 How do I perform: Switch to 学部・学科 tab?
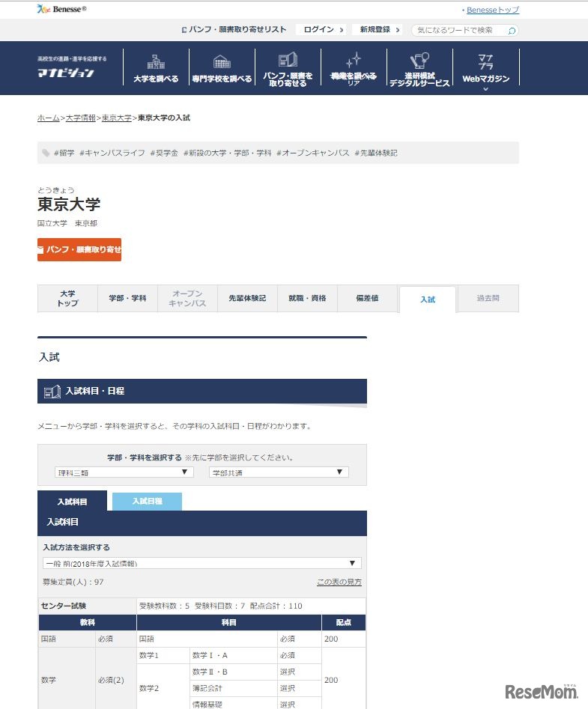tap(127, 299)
